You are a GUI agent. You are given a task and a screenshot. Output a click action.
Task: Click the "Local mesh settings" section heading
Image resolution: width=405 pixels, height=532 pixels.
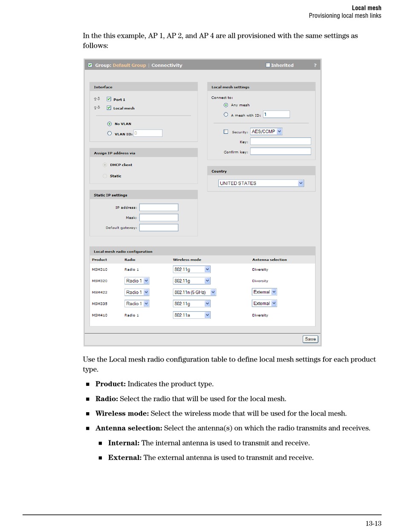pos(231,87)
